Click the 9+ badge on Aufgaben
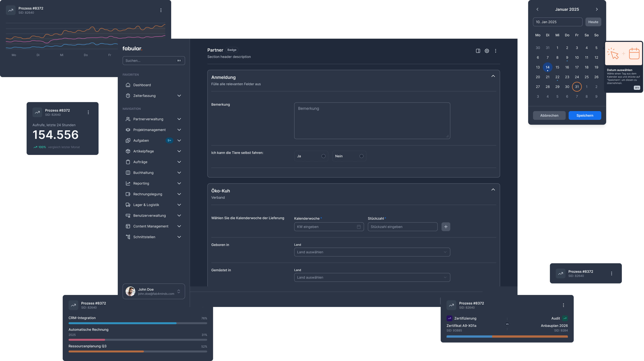 [169, 141]
